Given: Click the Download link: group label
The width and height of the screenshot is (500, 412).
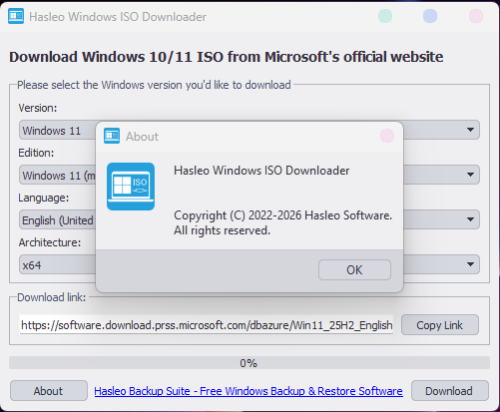Looking at the screenshot, I should coord(52,297).
